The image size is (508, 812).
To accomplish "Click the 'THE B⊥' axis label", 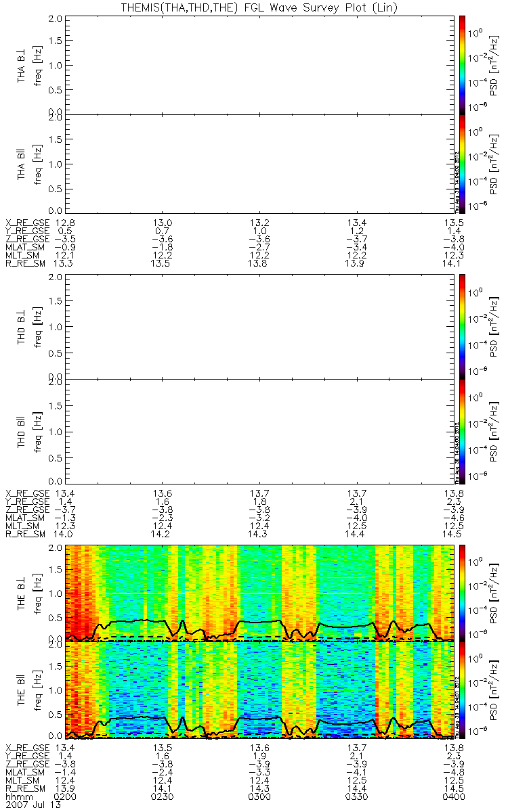I will (x=22, y=593).
